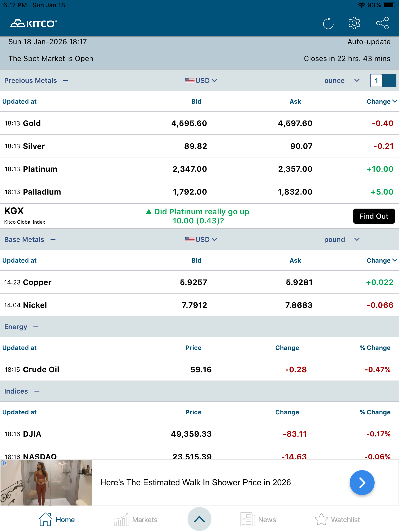Tap Platinum change value +10.00
Viewport: 399px width, 532px height.
(x=380, y=169)
